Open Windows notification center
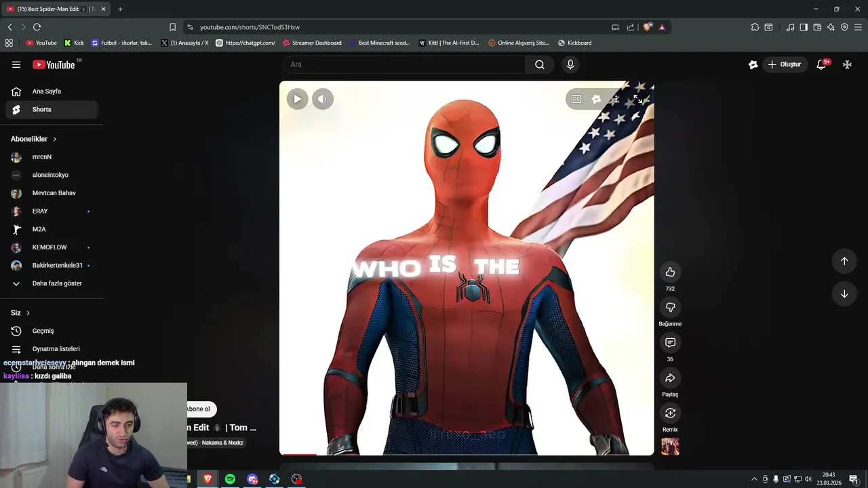Image resolution: width=868 pixels, height=488 pixels. click(x=854, y=479)
